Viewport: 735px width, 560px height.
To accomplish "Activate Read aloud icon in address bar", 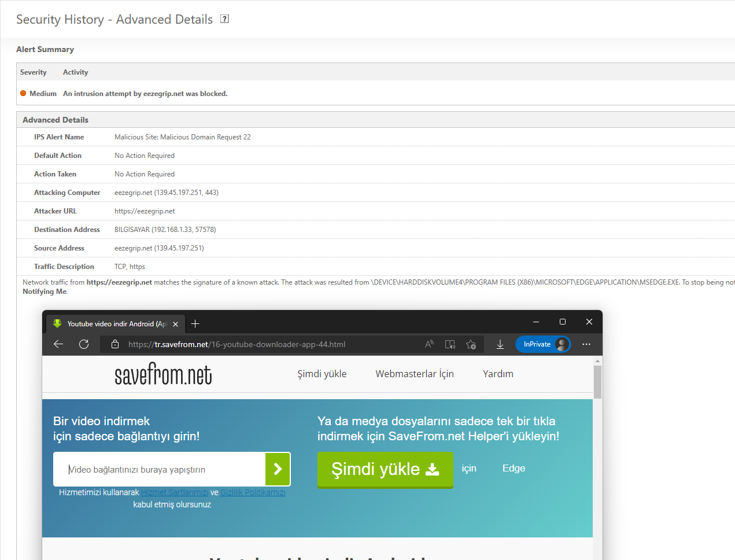I will [x=429, y=344].
